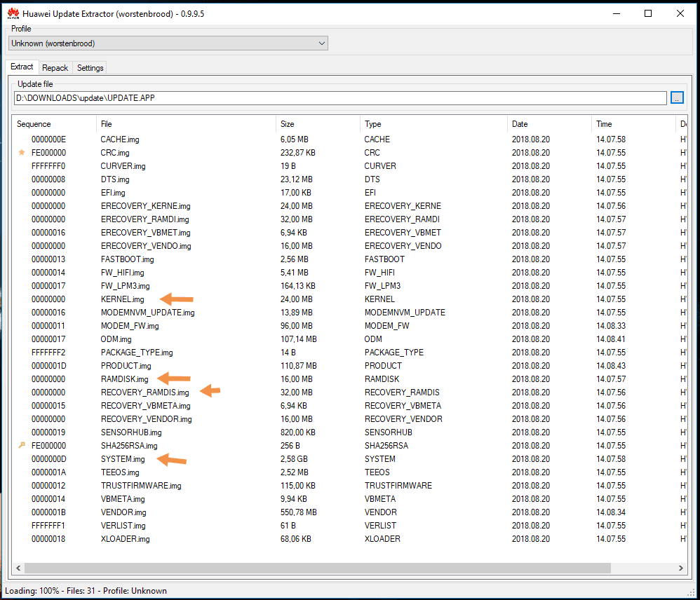Click the status bar text Loading: 100%
Screen dimensions: 700x600
[x=32, y=591]
